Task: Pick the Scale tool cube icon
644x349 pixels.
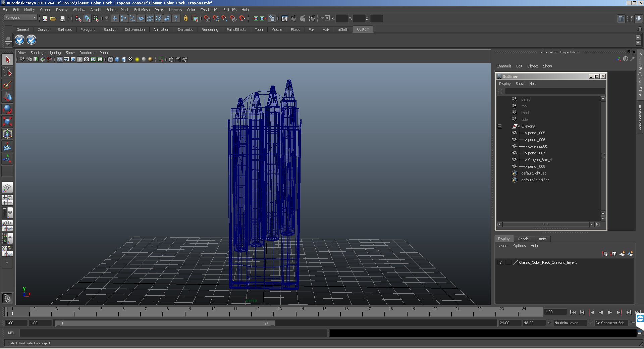Action: coord(7,121)
